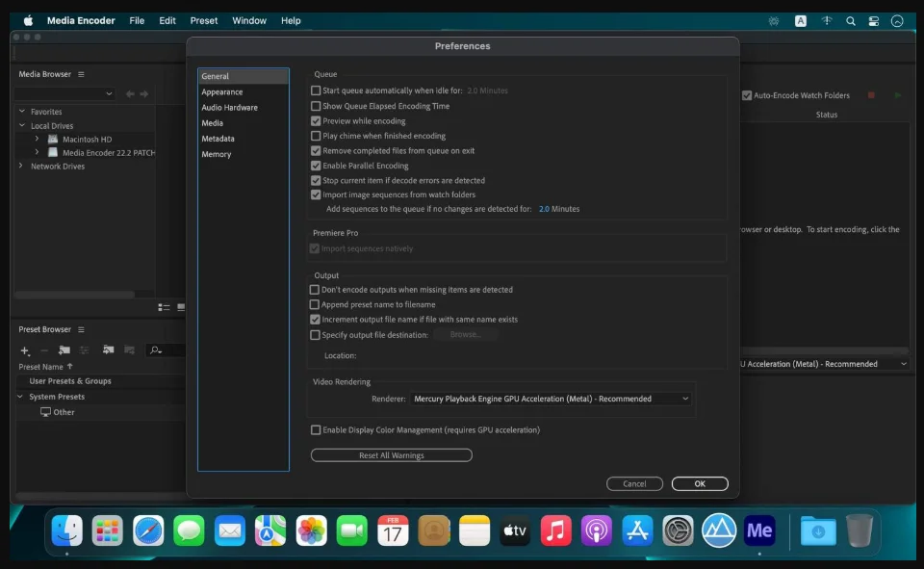Enable Display Color Management checkbox
The image size is (924, 569).
(316, 429)
